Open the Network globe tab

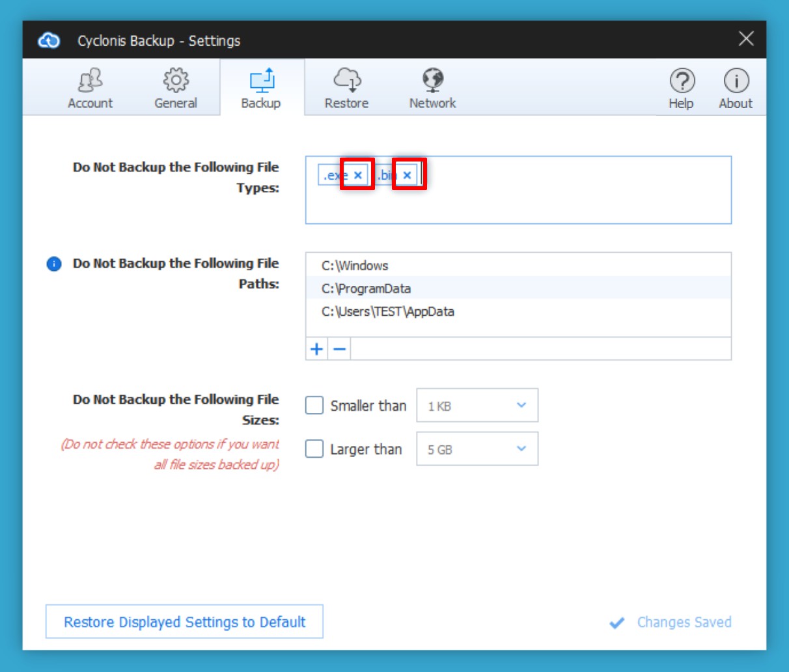coord(432,88)
